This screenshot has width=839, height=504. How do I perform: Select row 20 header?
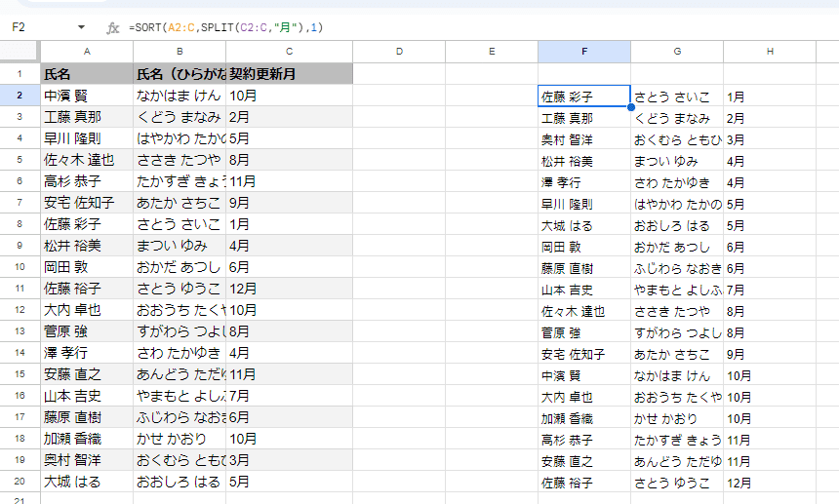coord(20,481)
